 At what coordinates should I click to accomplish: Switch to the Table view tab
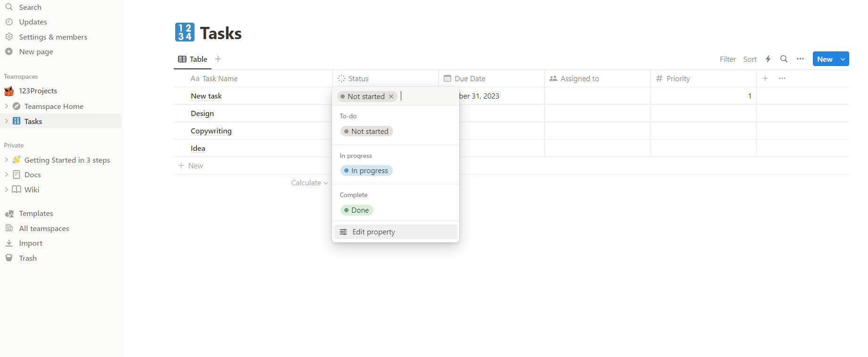[193, 59]
